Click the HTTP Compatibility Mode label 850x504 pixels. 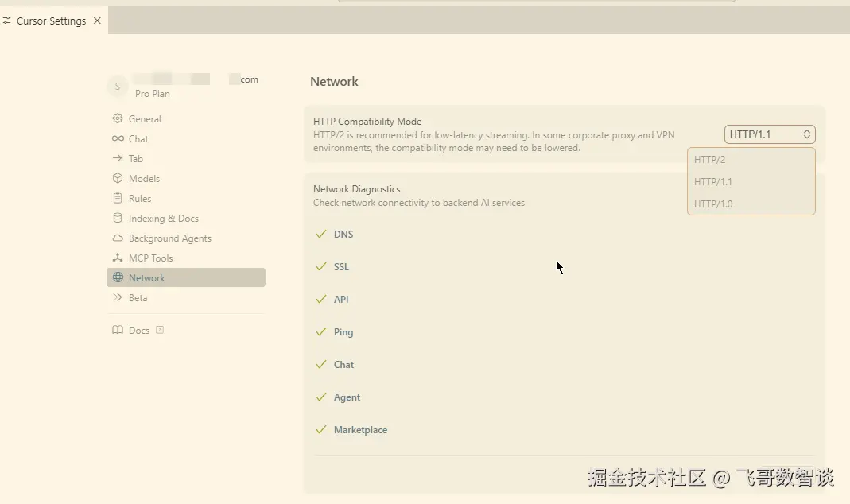367,122
